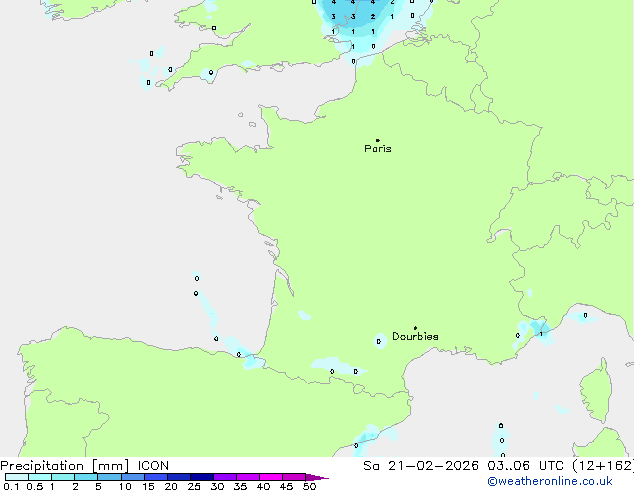Click the 'Sa 21-02-2026' date text

421,466
